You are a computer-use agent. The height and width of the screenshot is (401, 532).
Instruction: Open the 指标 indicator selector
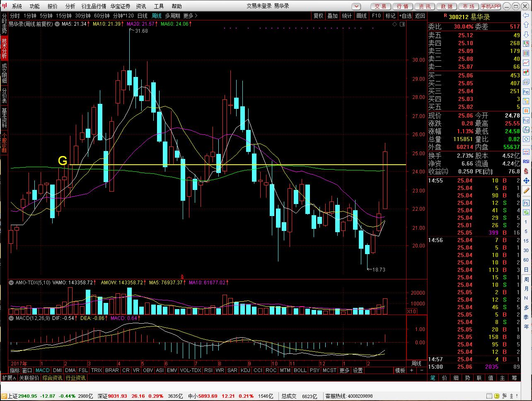[15, 370]
